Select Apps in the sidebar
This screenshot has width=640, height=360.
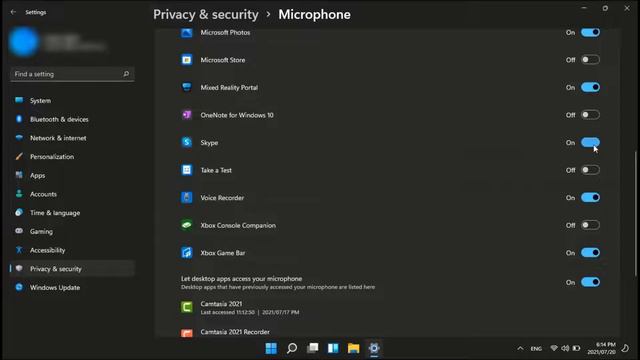click(x=72, y=176)
